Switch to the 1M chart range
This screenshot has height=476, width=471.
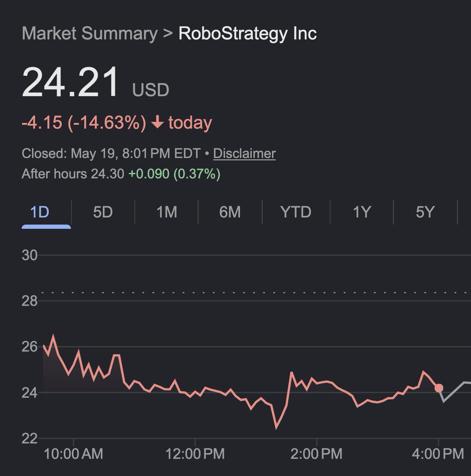pos(167,212)
